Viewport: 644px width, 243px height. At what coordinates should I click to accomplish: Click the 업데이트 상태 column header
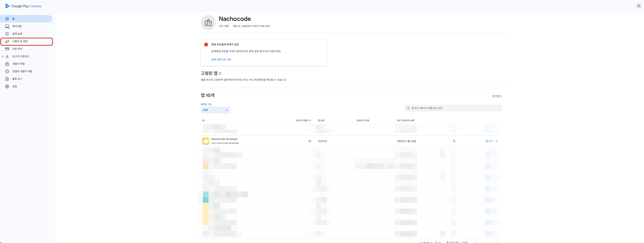pos(363,121)
